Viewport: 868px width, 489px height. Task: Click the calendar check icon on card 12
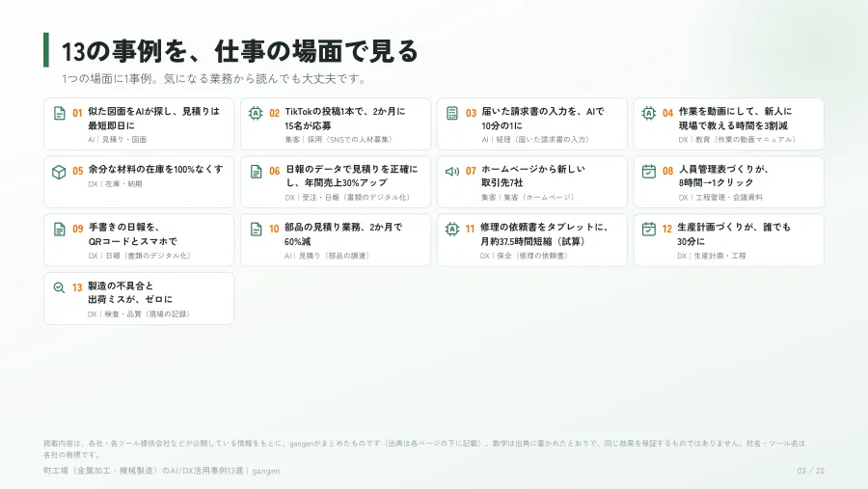point(649,229)
